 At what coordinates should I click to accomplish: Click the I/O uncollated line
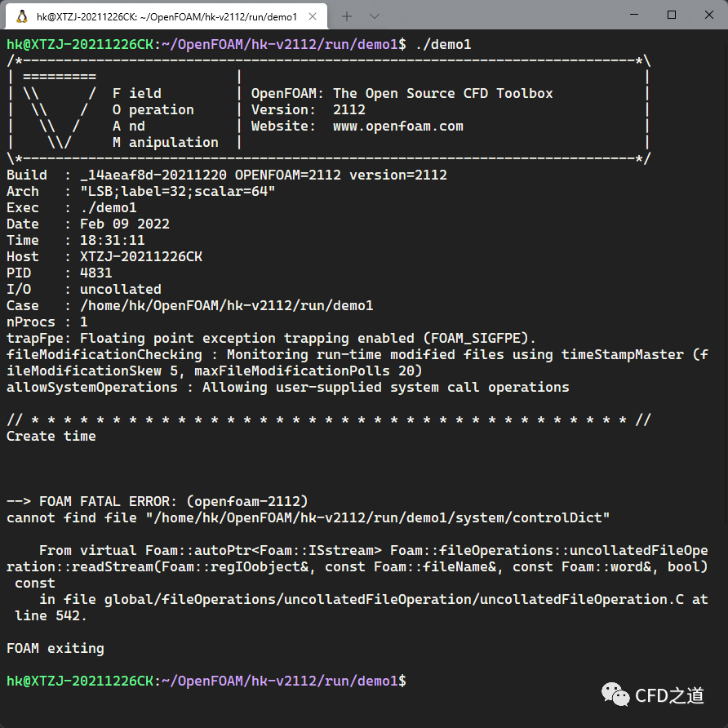click(84, 289)
